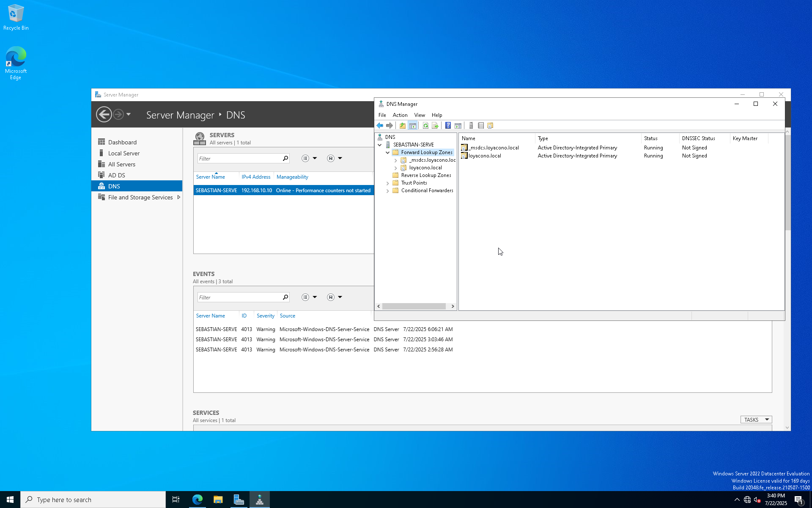Select DNS root node in console tree
The image size is (812, 508).
coord(390,137)
